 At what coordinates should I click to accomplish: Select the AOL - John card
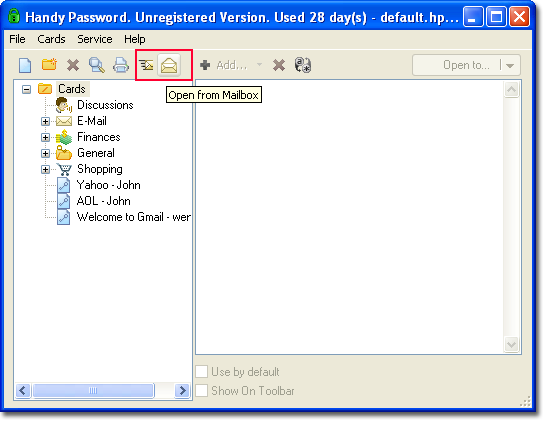[x=104, y=201]
